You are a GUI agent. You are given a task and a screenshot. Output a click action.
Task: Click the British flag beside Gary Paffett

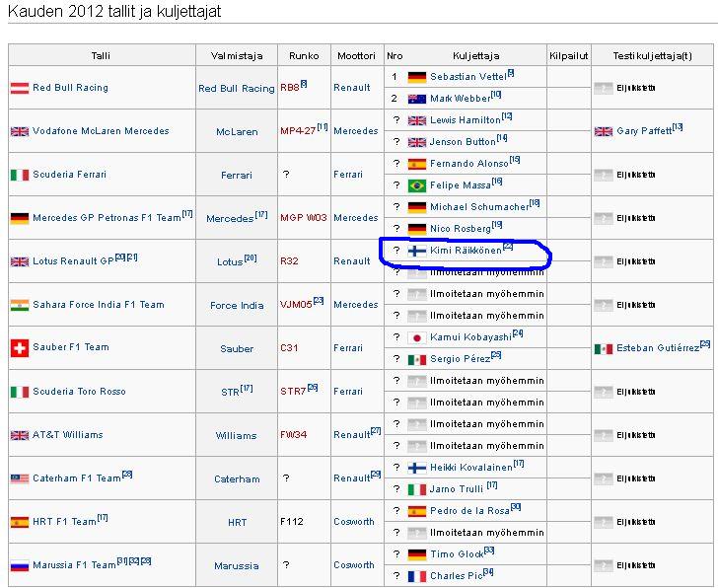[603, 131]
